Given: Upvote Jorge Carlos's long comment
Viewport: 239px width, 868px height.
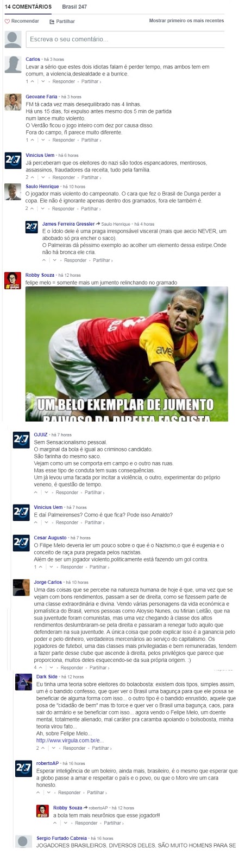Looking at the screenshot, I should click(x=39, y=668).
